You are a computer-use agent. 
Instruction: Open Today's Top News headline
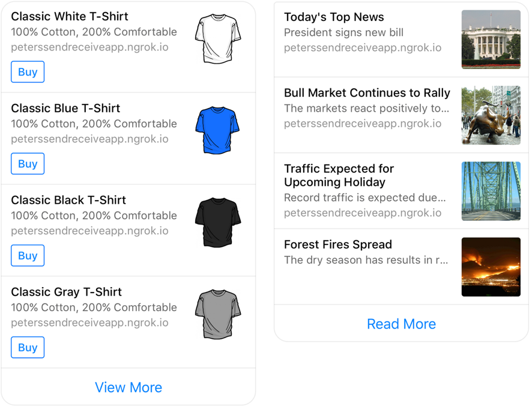pyautogui.click(x=334, y=17)
